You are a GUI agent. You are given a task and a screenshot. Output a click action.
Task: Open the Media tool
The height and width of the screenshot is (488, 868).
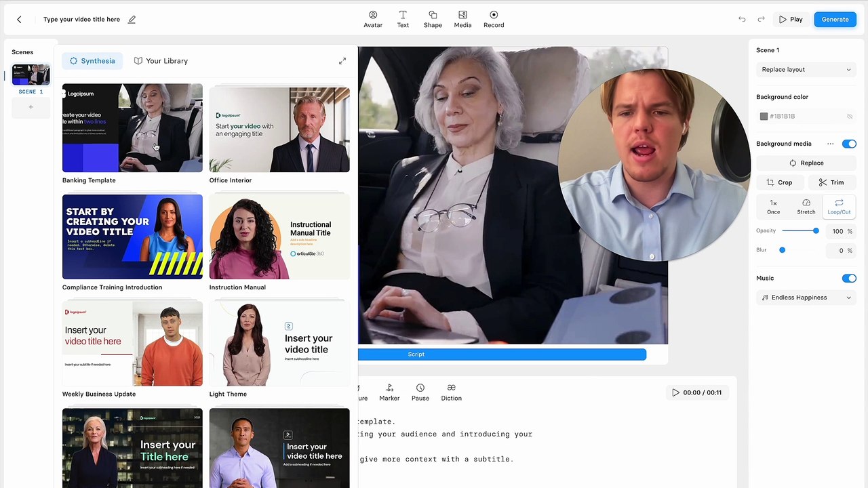tap(462, 19)
